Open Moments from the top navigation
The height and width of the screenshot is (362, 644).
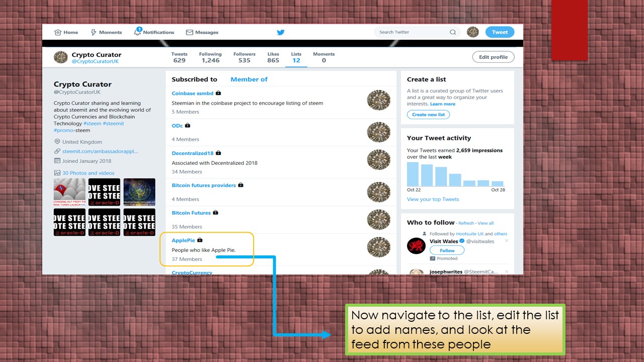pyautogui.click(x=106, y=32)
